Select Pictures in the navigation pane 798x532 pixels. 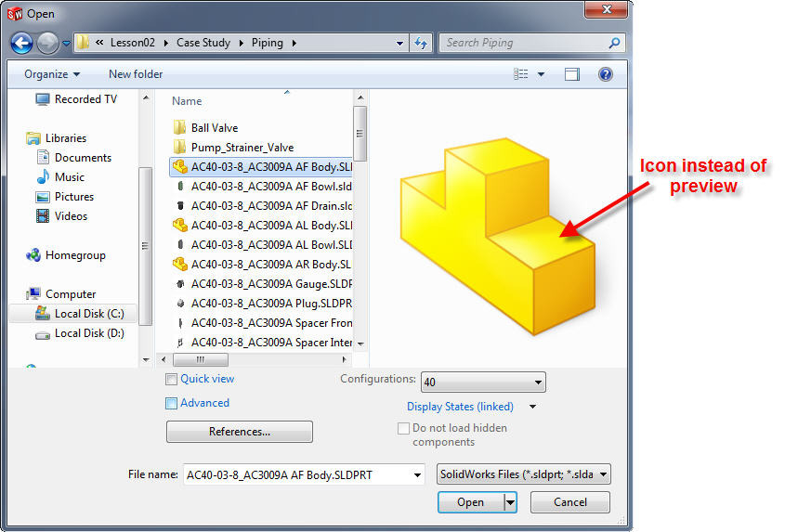(x=74, y=197)
